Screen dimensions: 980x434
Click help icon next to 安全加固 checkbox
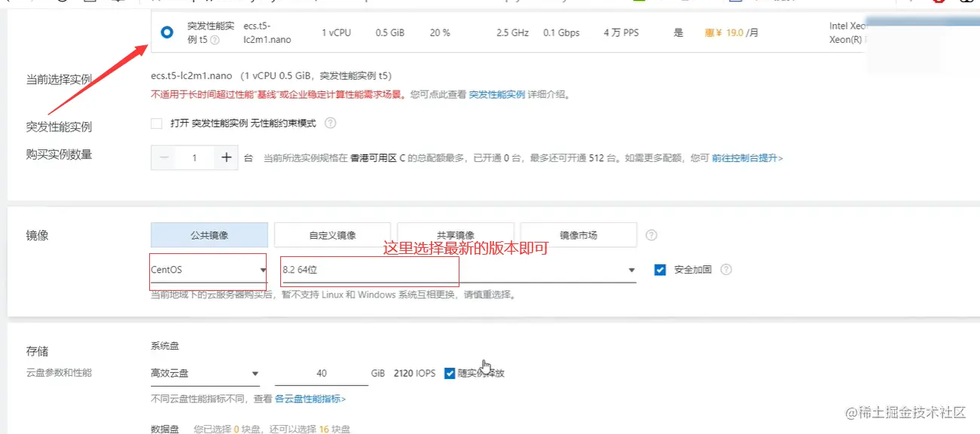pyautogui.click(x=725, y=269)
